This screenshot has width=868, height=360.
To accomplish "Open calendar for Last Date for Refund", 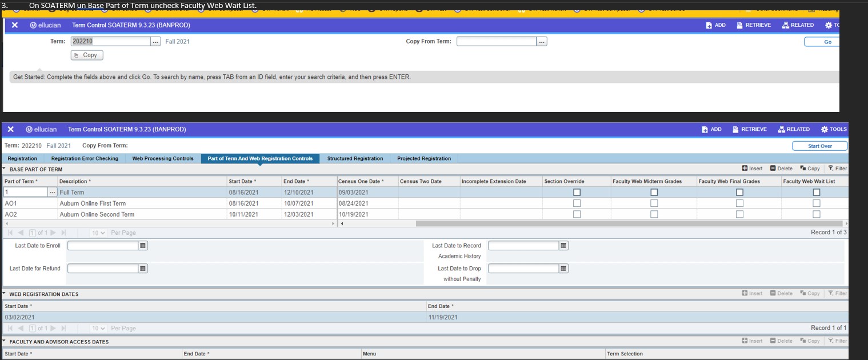I will pos(143,269).
